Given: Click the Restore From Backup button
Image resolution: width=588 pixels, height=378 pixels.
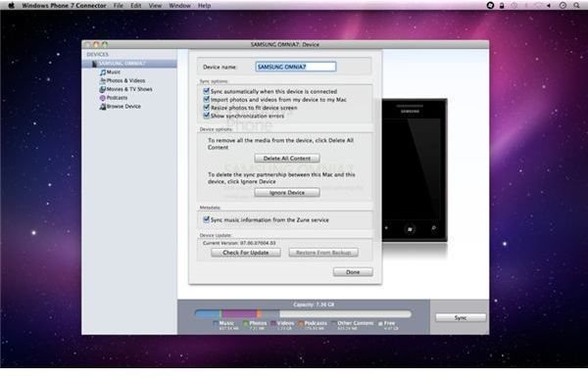Looking at the screenshot, I should (x=323, y=253).
